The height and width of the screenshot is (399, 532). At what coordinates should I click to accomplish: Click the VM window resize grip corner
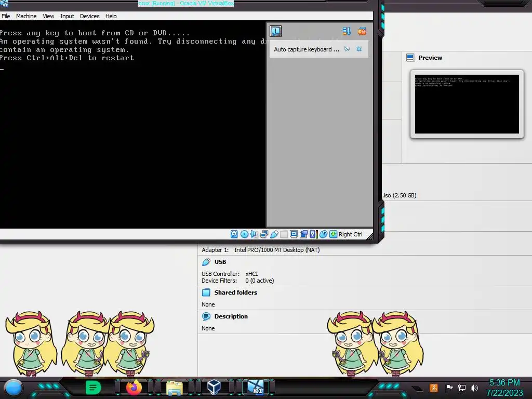(x=370, y=236)
